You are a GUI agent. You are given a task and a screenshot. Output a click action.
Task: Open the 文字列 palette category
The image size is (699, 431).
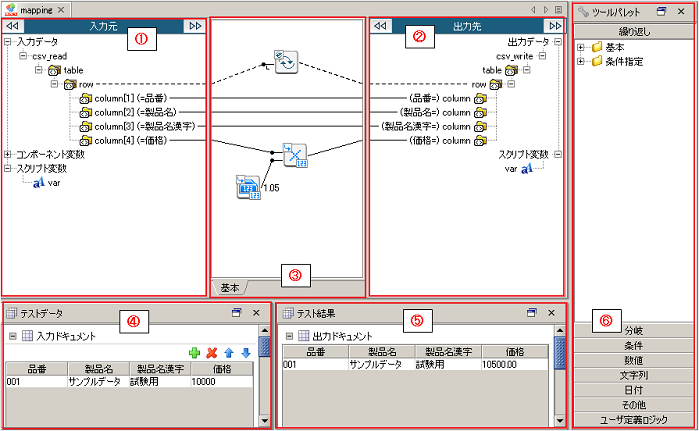[633, 375]
